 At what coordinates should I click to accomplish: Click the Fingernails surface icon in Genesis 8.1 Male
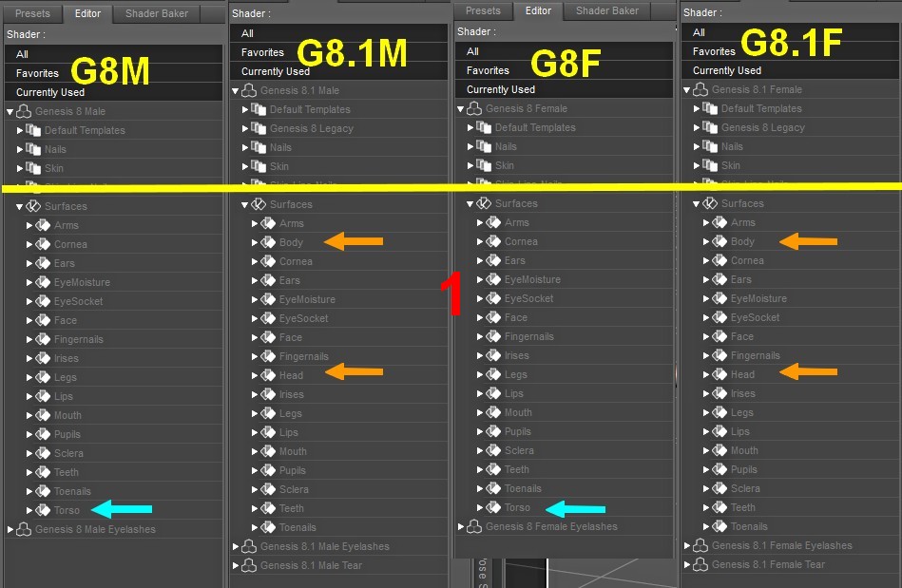click(268, 356)
